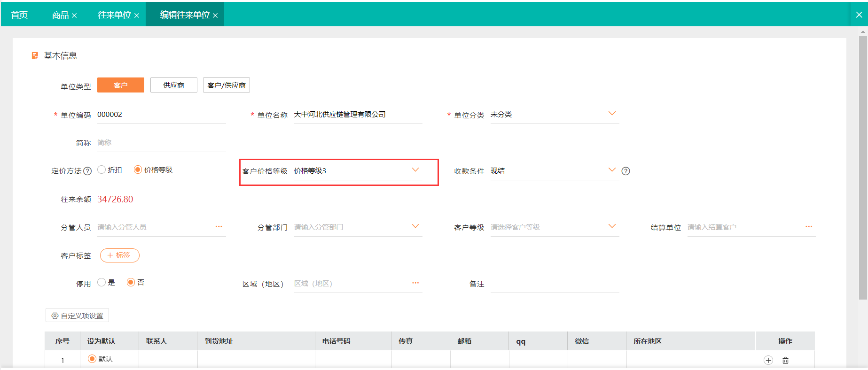868x370 pixels.
Task: Click the 备注 input field
Action: coord(555,284)
